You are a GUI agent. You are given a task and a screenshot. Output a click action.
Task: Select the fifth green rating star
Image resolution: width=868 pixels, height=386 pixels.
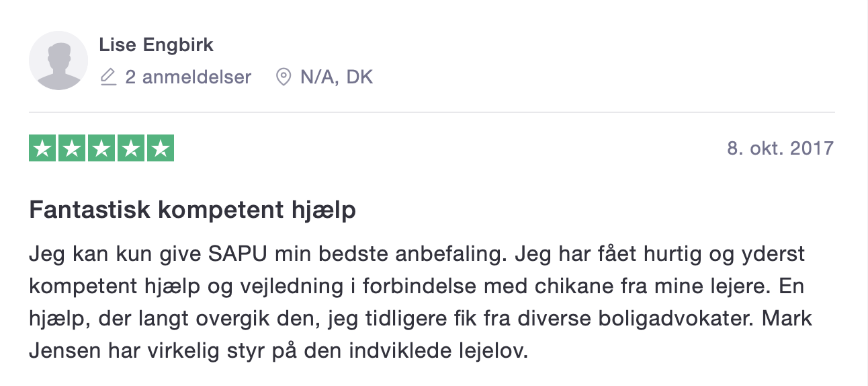[161, 149]
